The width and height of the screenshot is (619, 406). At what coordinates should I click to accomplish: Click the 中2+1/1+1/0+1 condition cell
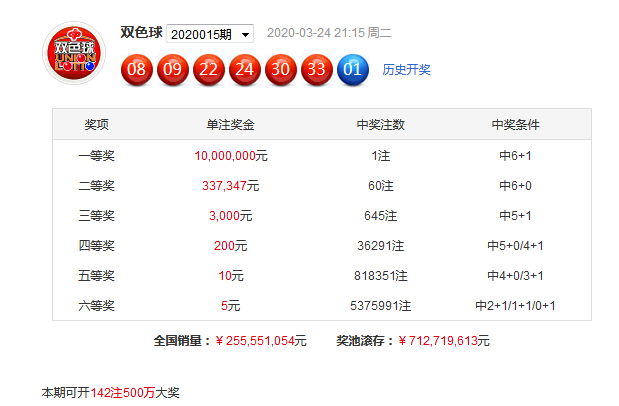[x=515, y=306]
